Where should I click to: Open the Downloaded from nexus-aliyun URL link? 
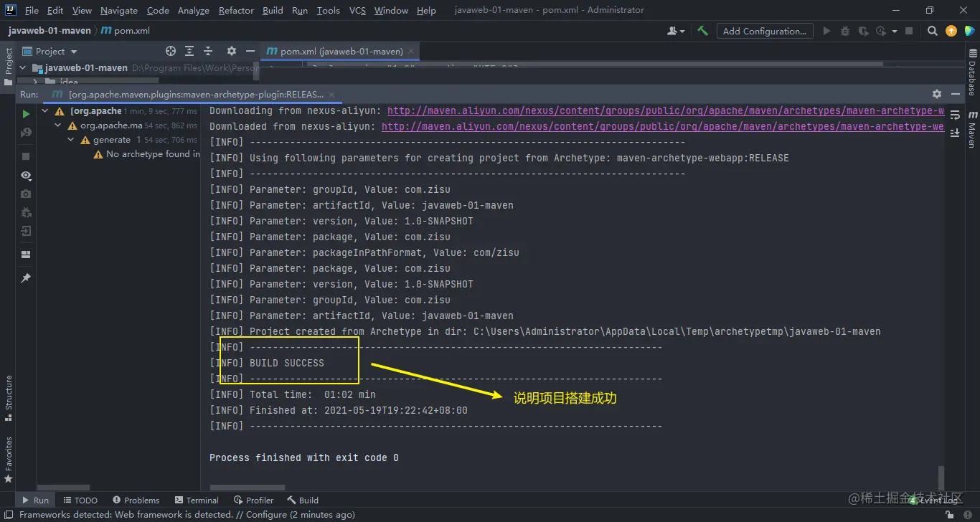pyautogui.click(x=663, y=126)
